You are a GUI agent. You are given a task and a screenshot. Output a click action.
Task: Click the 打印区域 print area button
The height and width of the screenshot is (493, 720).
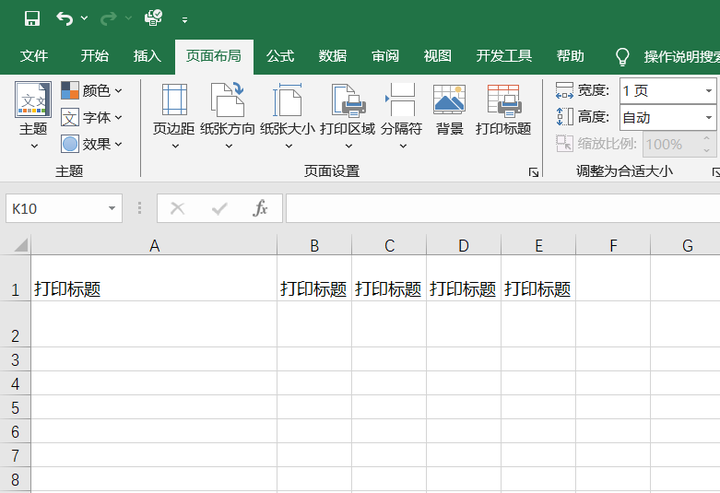[348, 117]
